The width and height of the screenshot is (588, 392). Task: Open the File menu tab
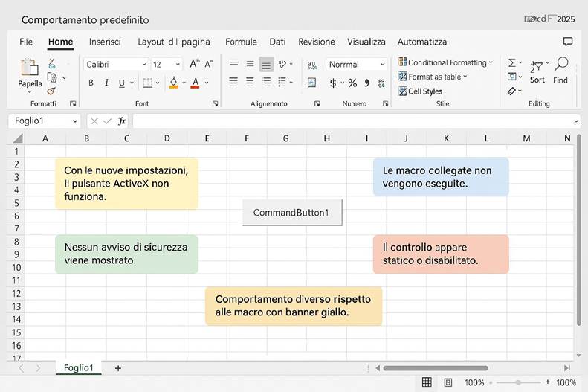tap(26, 42)
